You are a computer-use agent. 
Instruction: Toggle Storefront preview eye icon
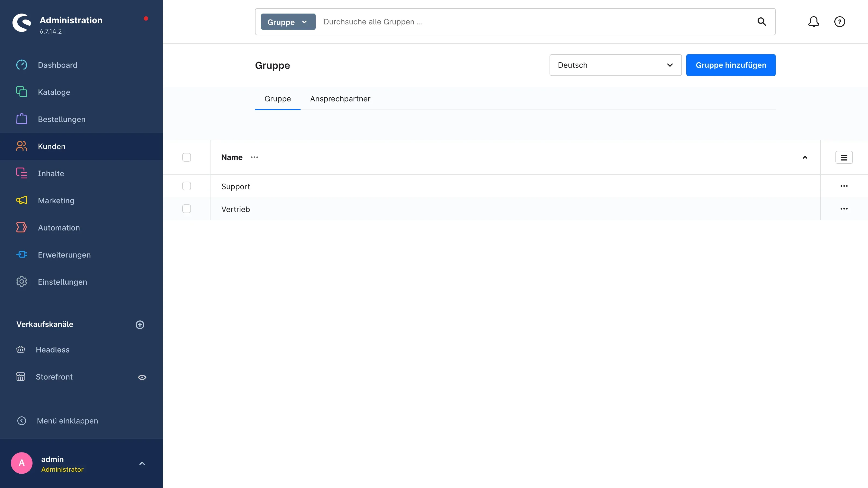click(x=142, y=377)
